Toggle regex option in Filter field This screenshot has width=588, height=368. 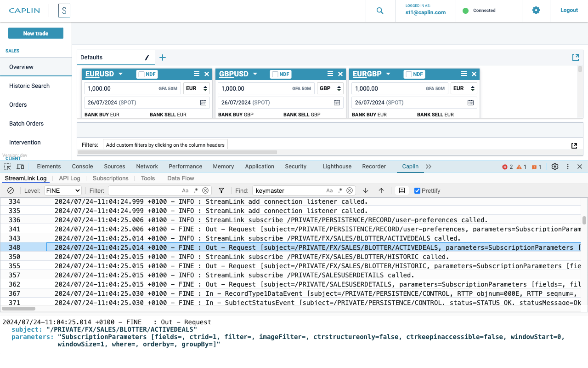pyautogui.click(x=196, y=190)
